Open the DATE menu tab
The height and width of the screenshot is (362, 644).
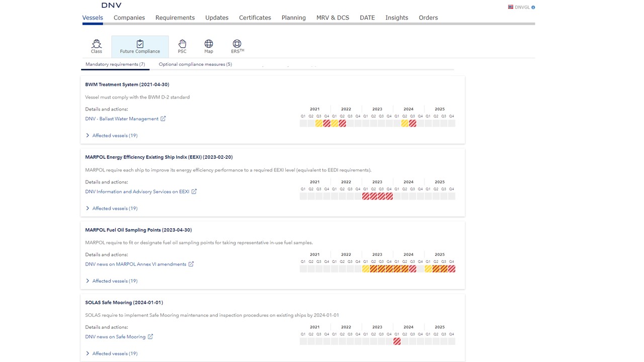coord(367,18)
